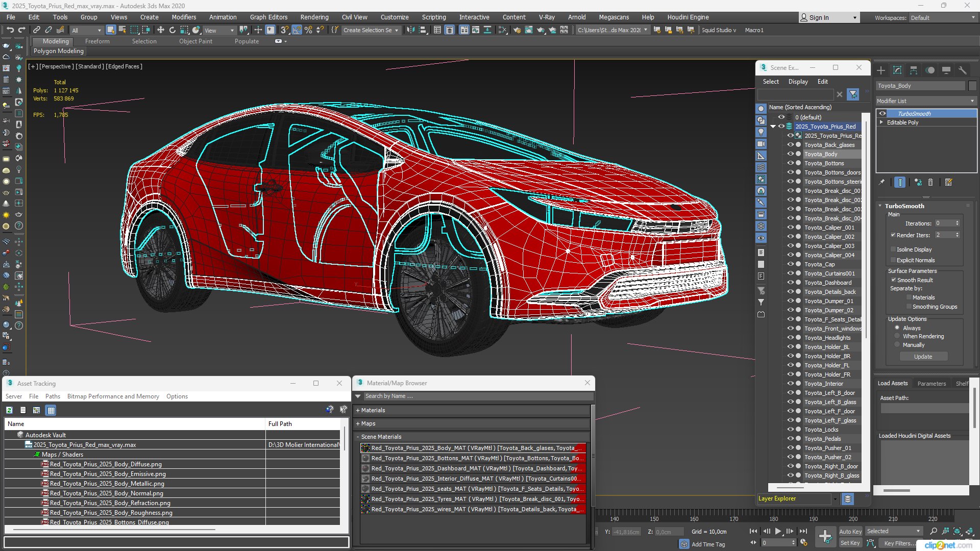The image size is (980, 551).
Task: Open the View reference coordinate dropdown
Action: point(219,30)
